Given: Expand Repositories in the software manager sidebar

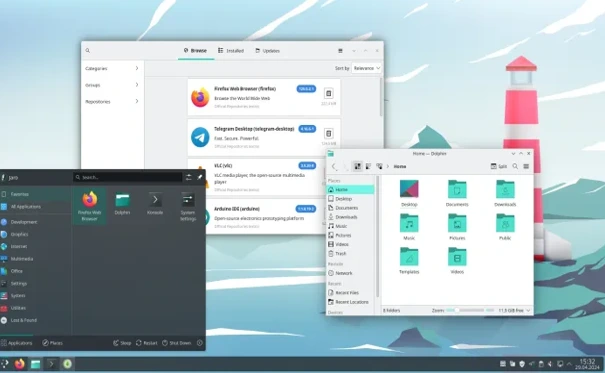Looking at the screenshot, I should click(x=112, y=101).
